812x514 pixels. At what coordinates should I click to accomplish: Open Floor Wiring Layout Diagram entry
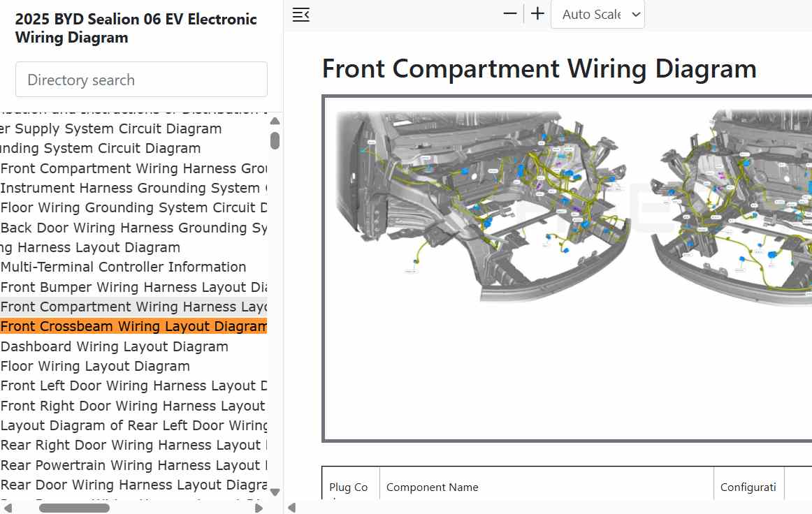click(x=95, y=367)
